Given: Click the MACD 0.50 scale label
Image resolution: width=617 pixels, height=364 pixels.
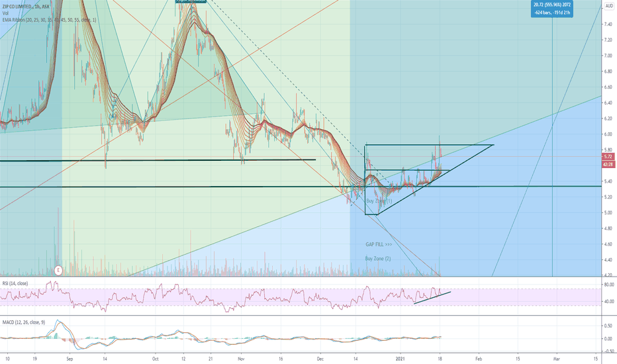Looking at the screenshot, I should point(608,326).
